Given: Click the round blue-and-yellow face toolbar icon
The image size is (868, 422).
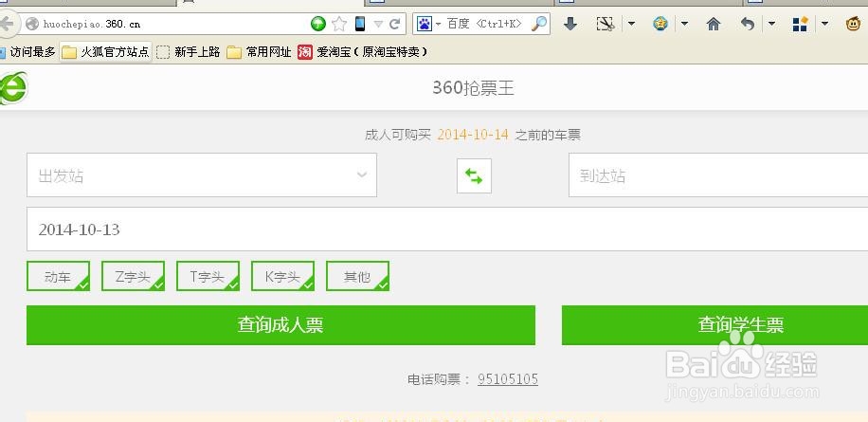Looking at the screenshot, I should pyautogui.click(x=660, y=24).
